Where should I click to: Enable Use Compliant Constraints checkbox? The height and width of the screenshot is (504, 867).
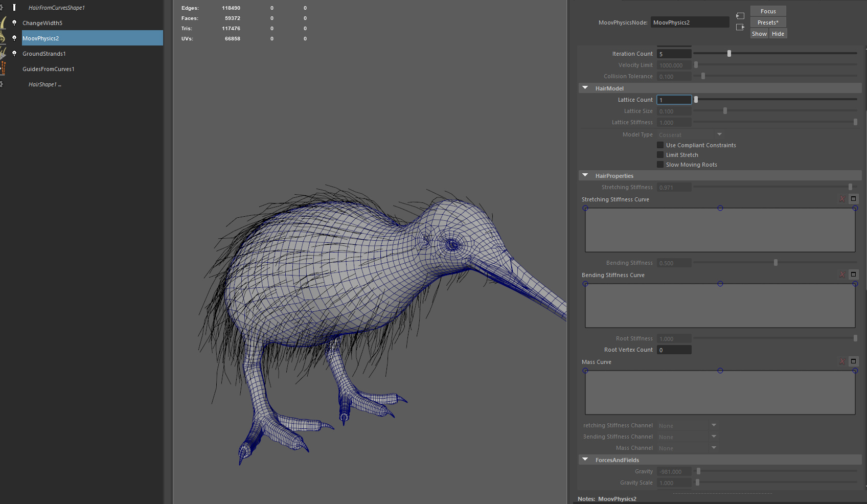(x=660, y=145)
